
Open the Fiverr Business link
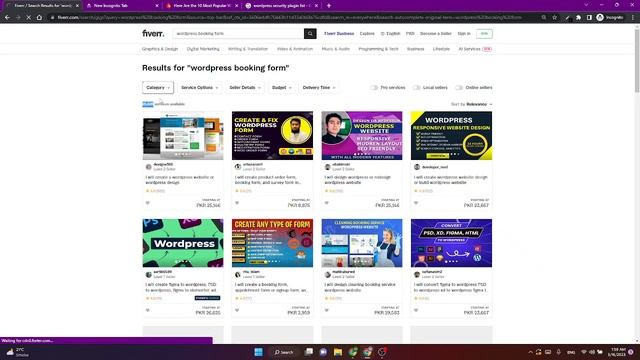point(339,33)
